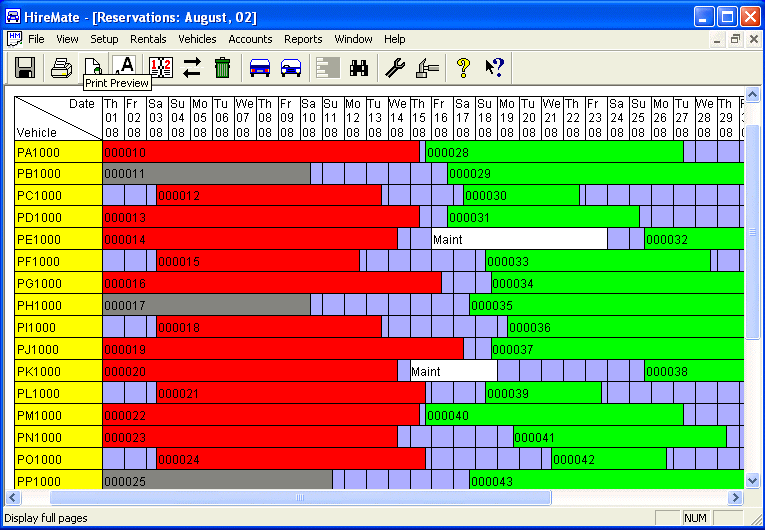Click the swap arrows toolbar icon
The width and height of the screenshot is (765, 530).
192,68
